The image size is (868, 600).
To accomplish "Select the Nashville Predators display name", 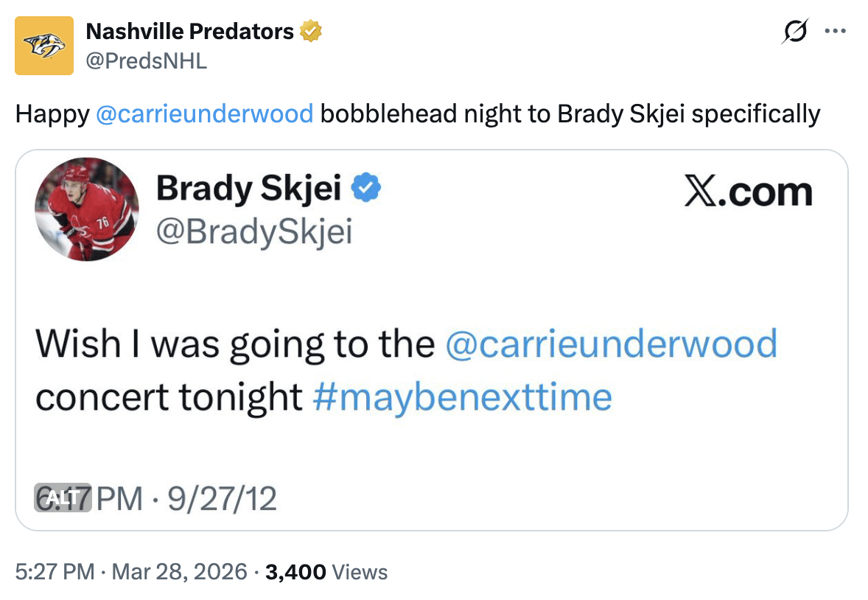I will 193,31.
